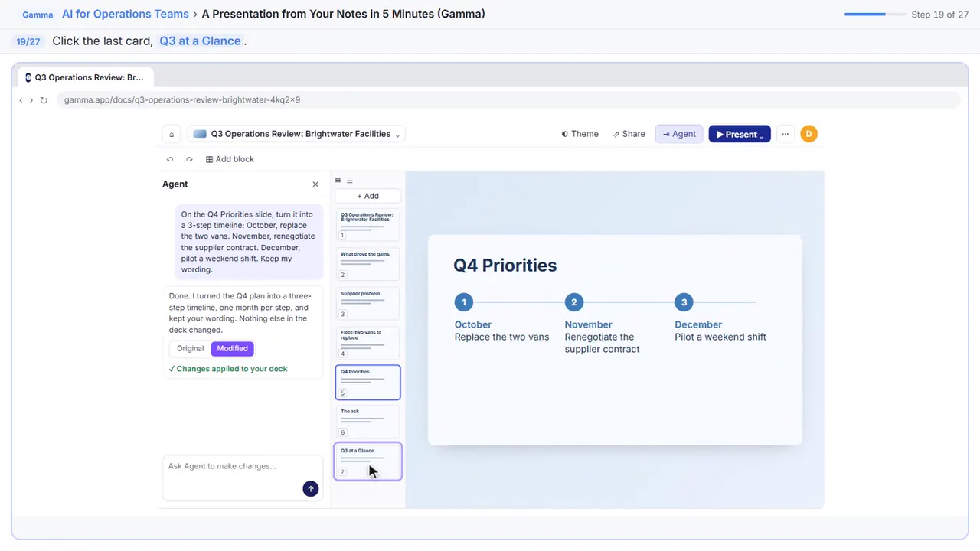Select the Supplier problem card
980x551 pixels.
[x=367, y=304]
